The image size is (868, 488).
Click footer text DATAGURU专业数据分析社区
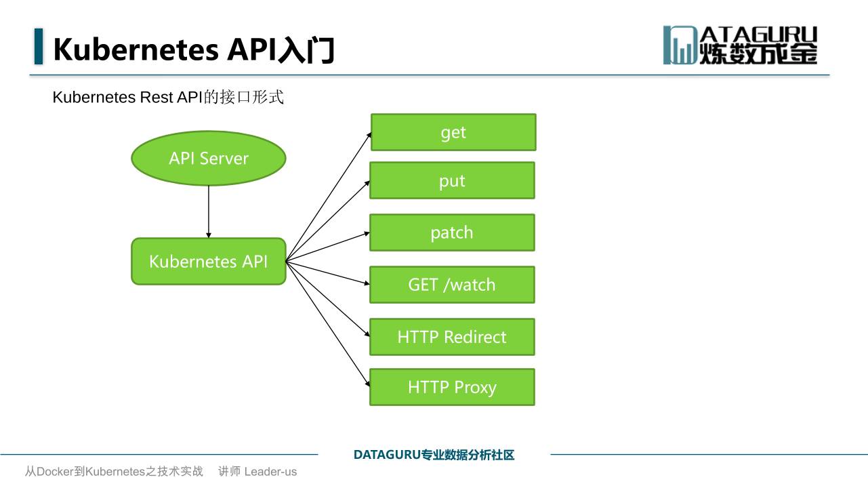(434, 455)
